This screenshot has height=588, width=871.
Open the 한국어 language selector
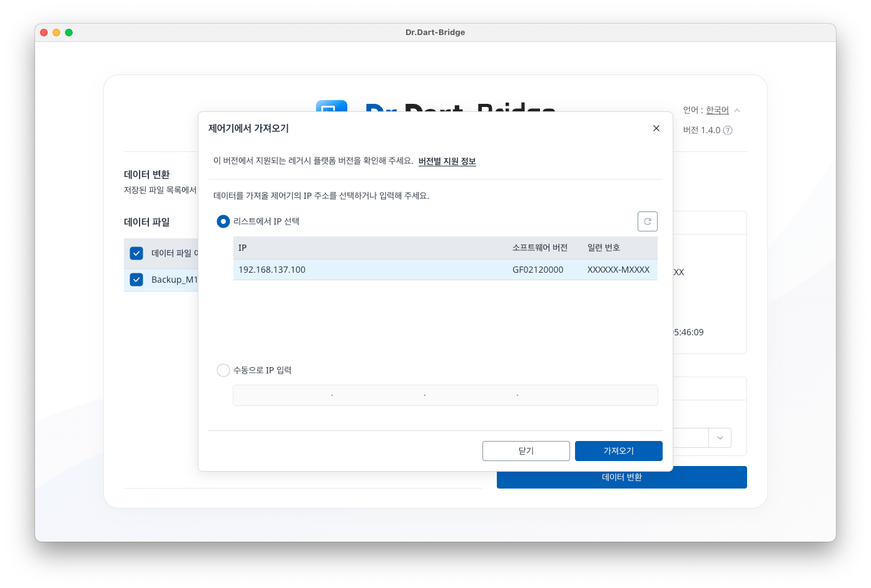pos(717,110)
